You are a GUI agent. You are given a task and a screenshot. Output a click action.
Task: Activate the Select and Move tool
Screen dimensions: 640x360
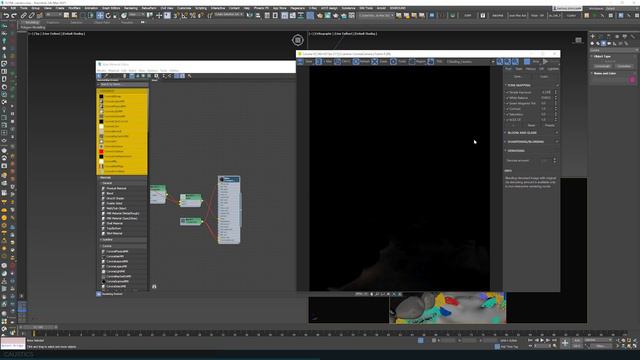pos(100,16)
